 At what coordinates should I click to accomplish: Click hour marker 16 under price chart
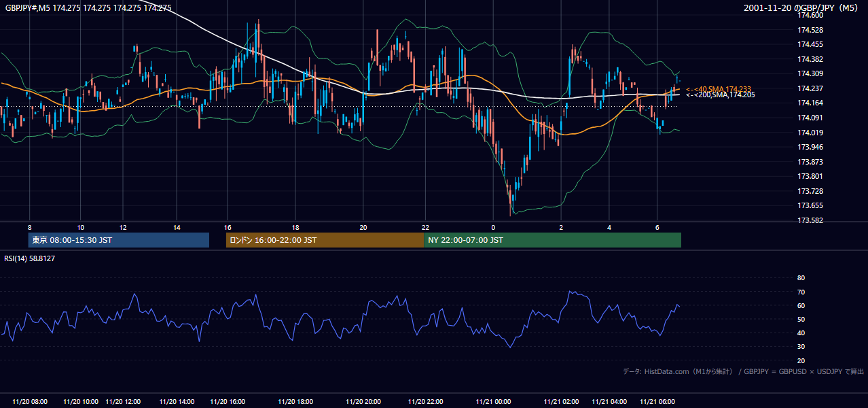(228, 227)
